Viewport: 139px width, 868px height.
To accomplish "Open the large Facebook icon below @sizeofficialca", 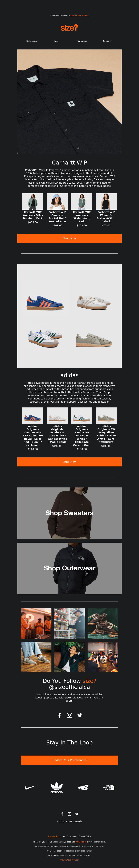I will click(x=59, y=715).
